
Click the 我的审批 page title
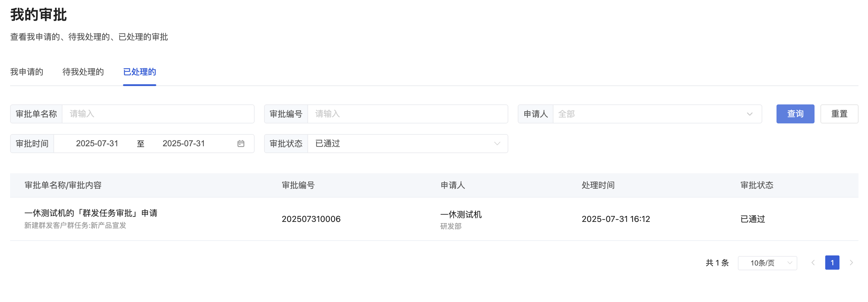38,15
